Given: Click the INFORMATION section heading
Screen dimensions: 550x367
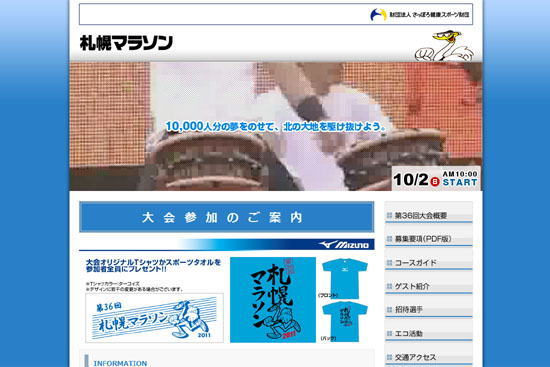Looking at the screenshot, I should (120, 363).
